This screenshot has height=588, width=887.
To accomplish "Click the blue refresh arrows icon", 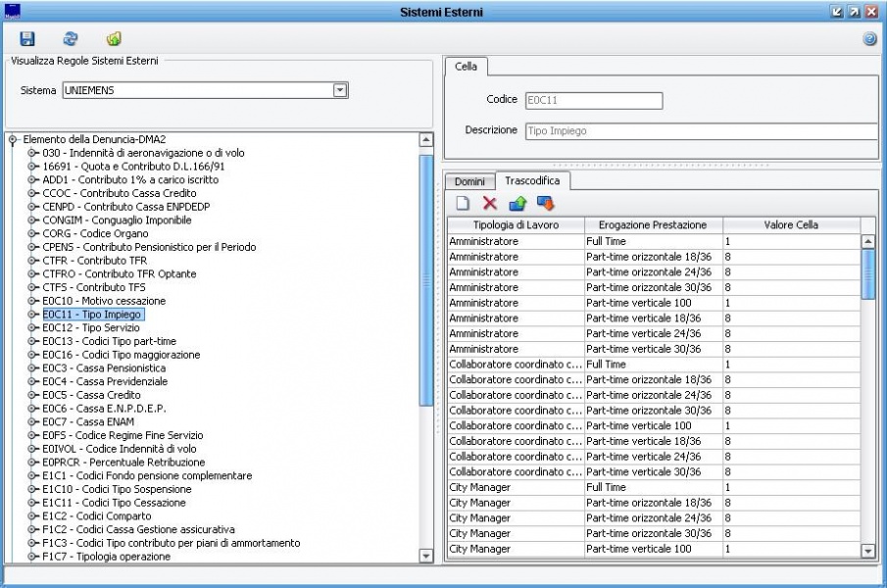I will (x=70, y=39).
